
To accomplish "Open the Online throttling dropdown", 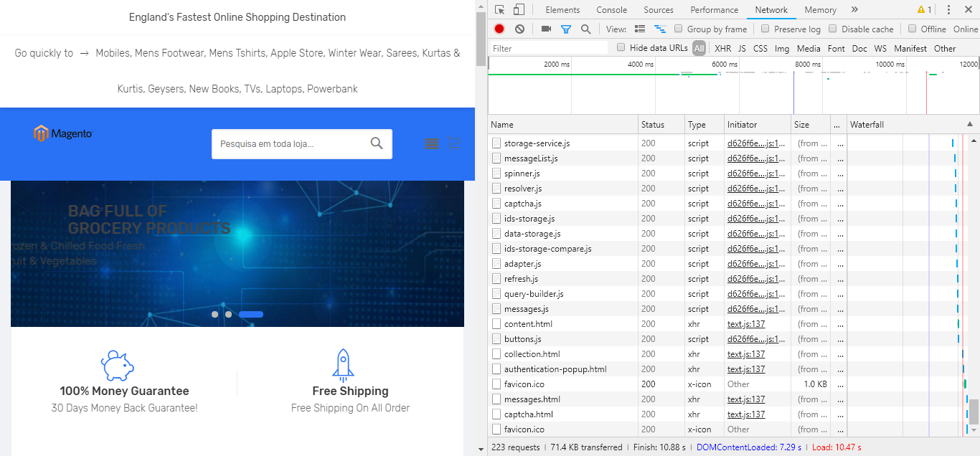I will pyautogui.click(x=965, y=29).
